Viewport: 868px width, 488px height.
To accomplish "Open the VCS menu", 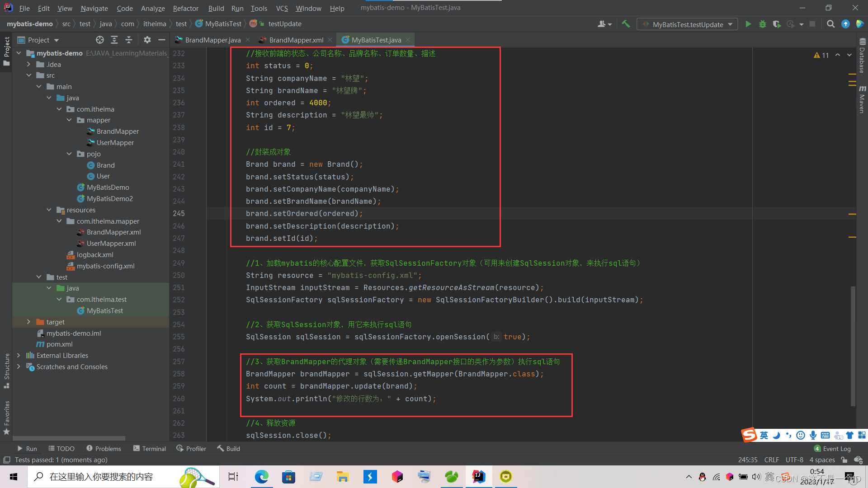I will tap(282, 8).
